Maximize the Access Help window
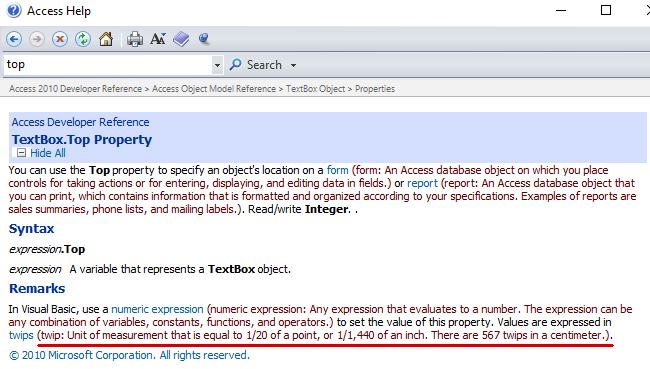This screenshot has height=369, width=650. 606,10
